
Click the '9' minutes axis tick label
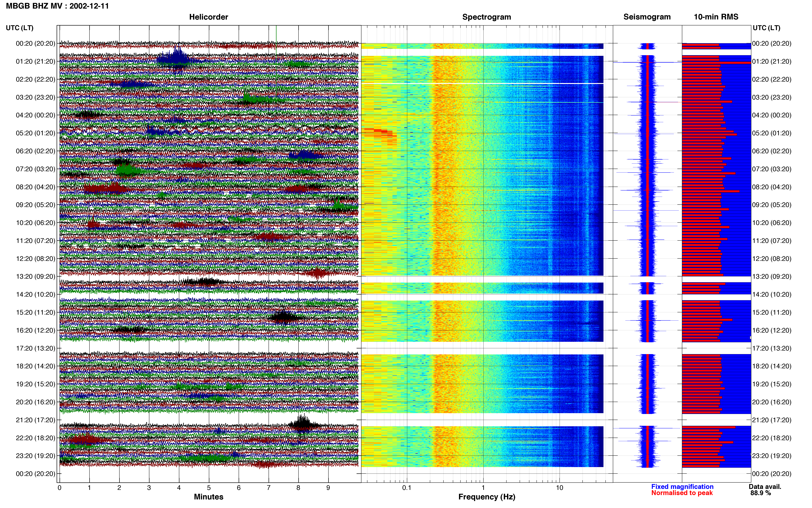tap(328, 487)
